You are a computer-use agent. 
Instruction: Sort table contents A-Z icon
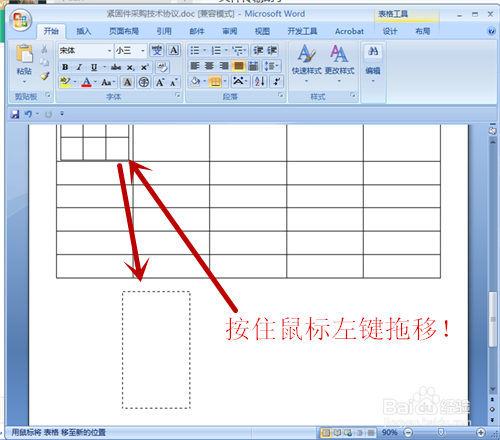[x=260, y=81]
